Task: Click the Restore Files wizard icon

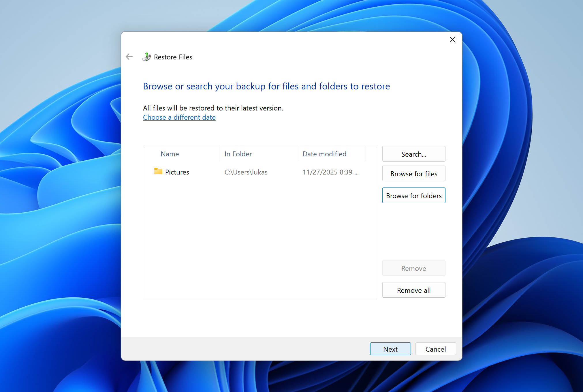Action: [146, 57]
